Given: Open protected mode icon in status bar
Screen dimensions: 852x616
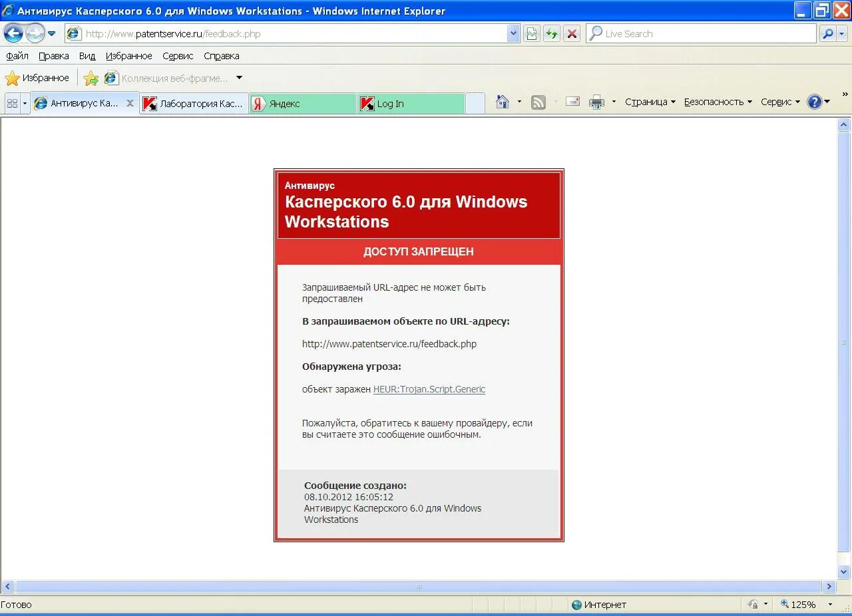Looking at the screenshot, I should click(753, 605).
